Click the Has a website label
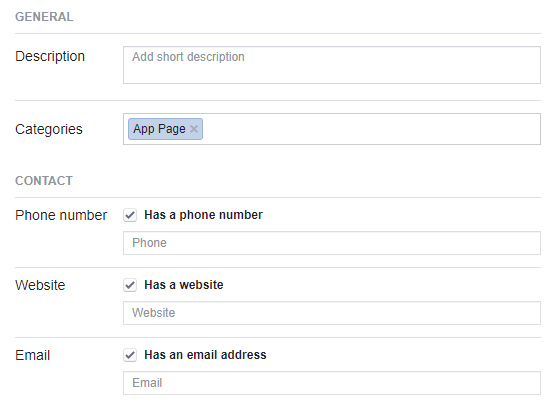The height and width of the screenshot is (408, 558). click(184, 285)
